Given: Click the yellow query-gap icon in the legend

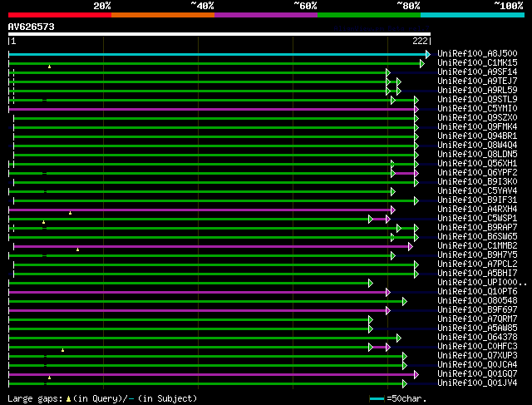Looking at the screenshot, I should point(68,399).
